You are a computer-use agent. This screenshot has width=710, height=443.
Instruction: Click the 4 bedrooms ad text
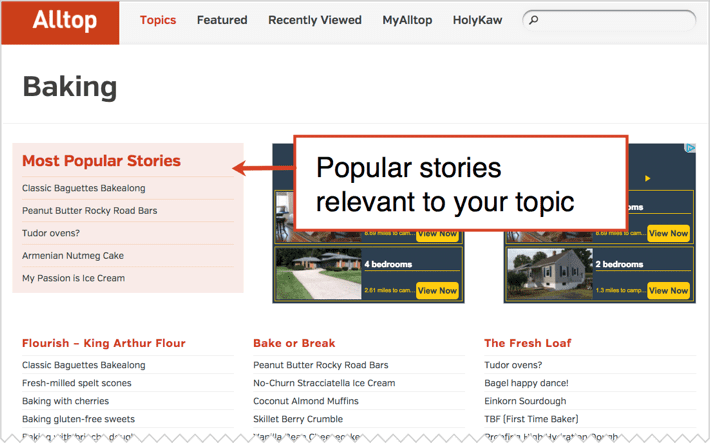tap(388, 264)
